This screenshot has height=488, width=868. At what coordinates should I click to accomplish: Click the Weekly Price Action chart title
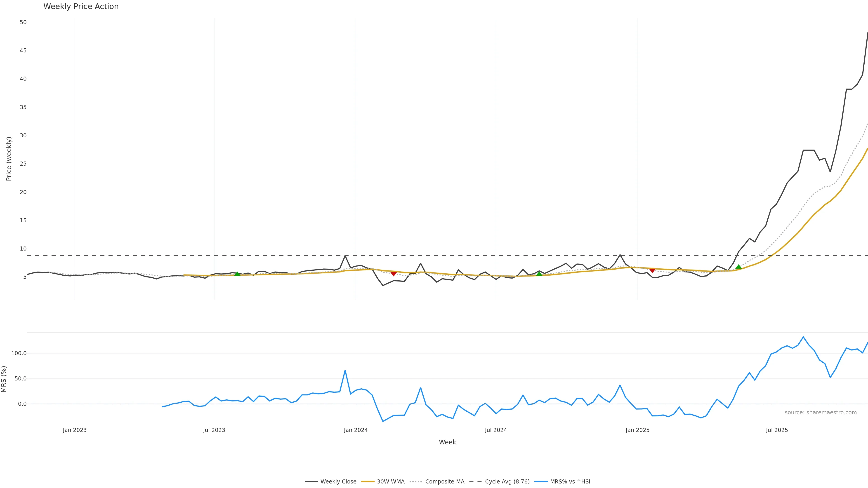coord(81,6)
